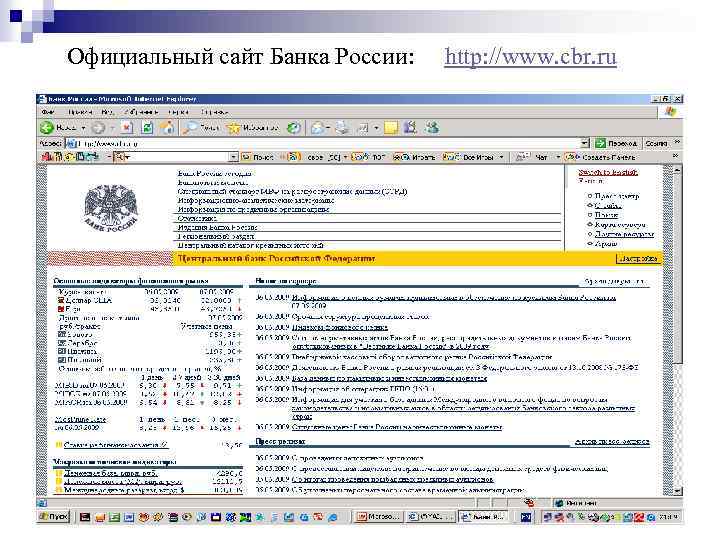This screenshot has height=540, width=720.
Task: Click the Поиск button on add-on toolbar
Action: click(258, 157)
